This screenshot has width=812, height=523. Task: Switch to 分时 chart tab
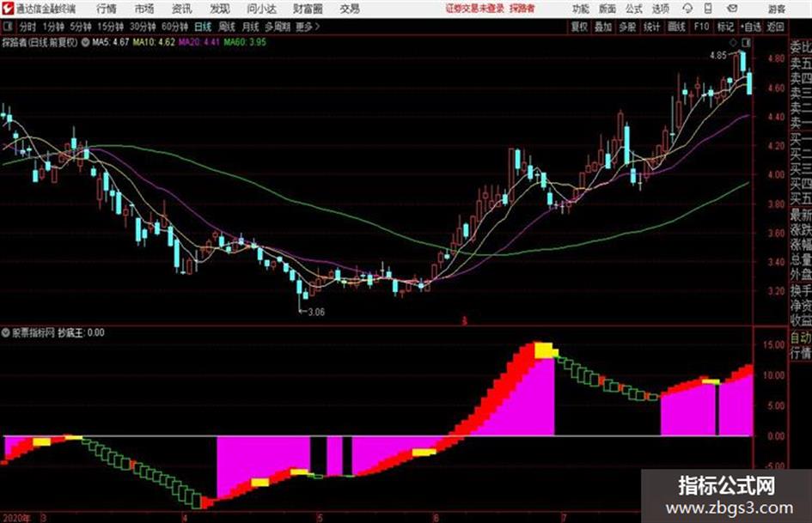tap(27, 27)
